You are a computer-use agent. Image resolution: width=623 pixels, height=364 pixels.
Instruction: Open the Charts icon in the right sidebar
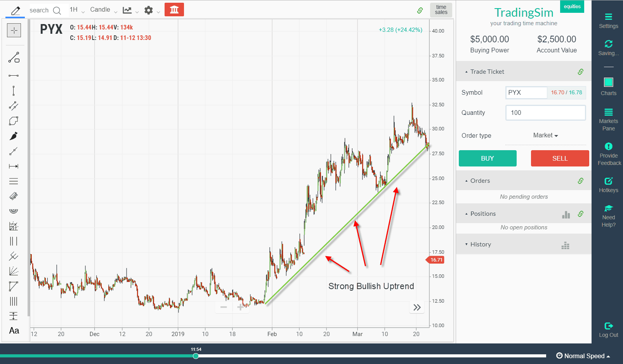pos(608,86)
